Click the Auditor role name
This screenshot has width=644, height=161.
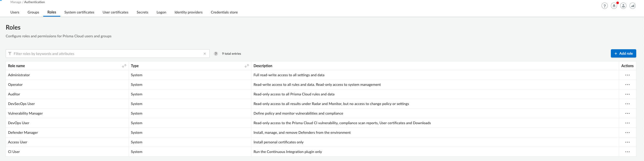click(14, 94)
